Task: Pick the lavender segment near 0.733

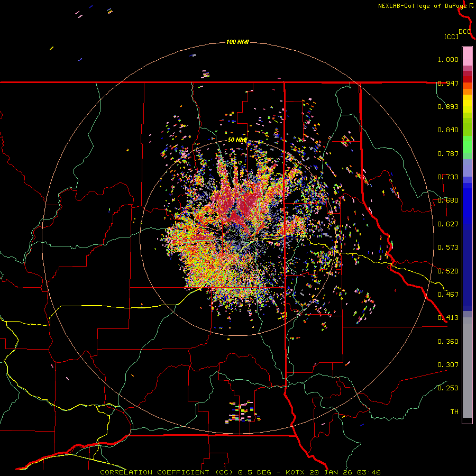Action: (x=467, y=168)
